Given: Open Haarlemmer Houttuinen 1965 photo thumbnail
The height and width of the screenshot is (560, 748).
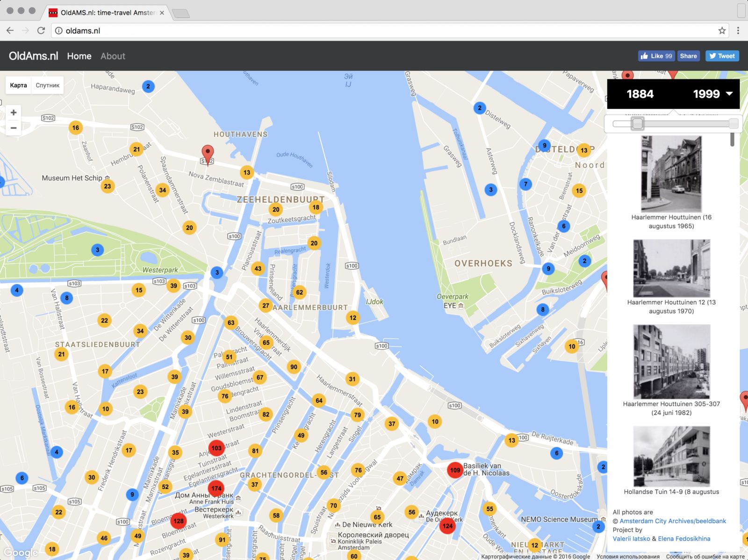Looking at the screenshot, I should 671,173.
